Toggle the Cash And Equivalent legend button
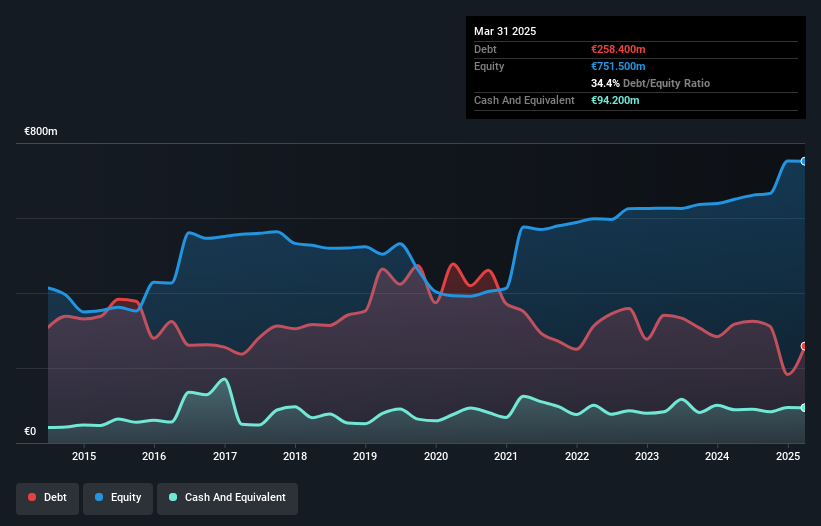 tap(227, 498)
